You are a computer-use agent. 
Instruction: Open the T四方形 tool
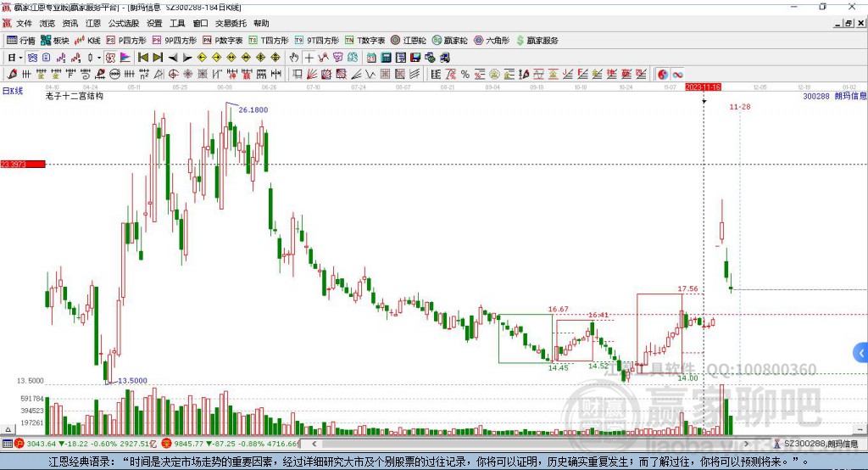(x=269, y=41)
